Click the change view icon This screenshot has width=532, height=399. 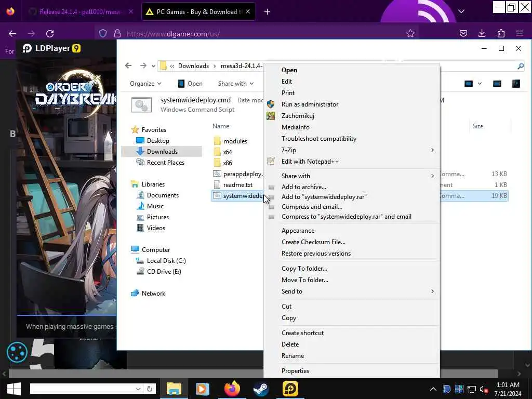(468, 84)
